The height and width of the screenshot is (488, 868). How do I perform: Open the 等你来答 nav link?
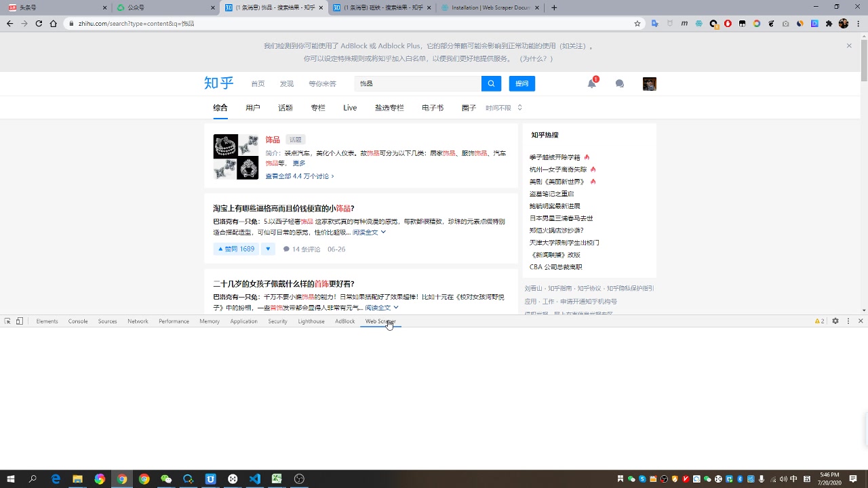tap(322, 83)
